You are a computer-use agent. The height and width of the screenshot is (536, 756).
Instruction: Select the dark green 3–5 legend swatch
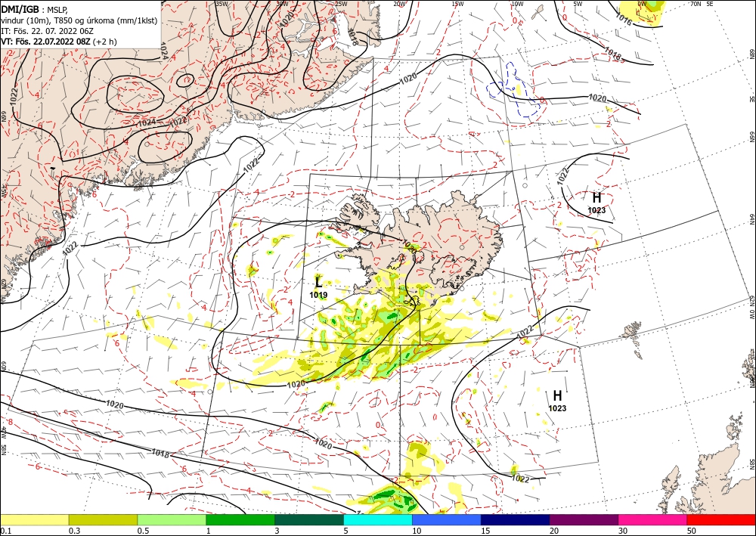(309, 519)
